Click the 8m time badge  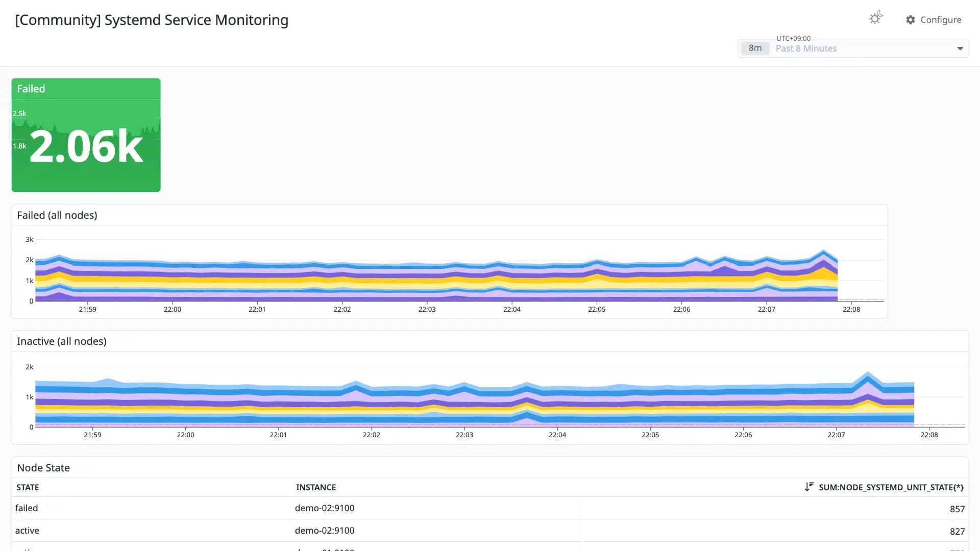pos(755,48)
